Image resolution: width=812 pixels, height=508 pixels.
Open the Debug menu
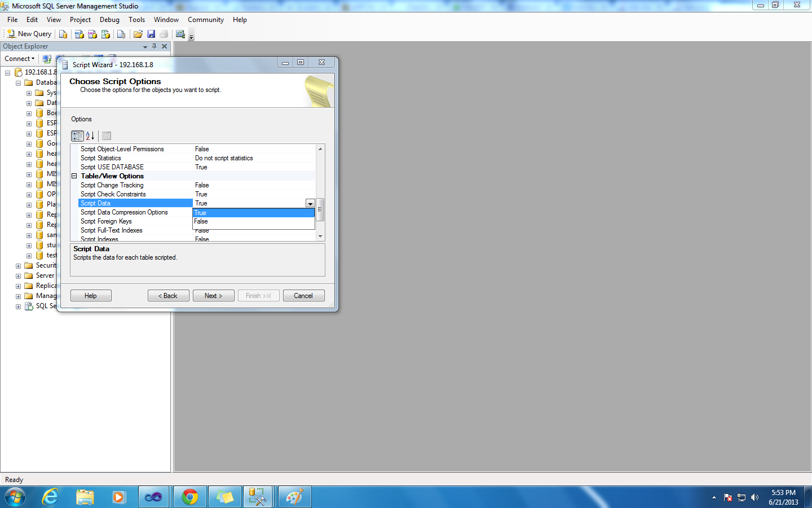(x=109, y=20)
